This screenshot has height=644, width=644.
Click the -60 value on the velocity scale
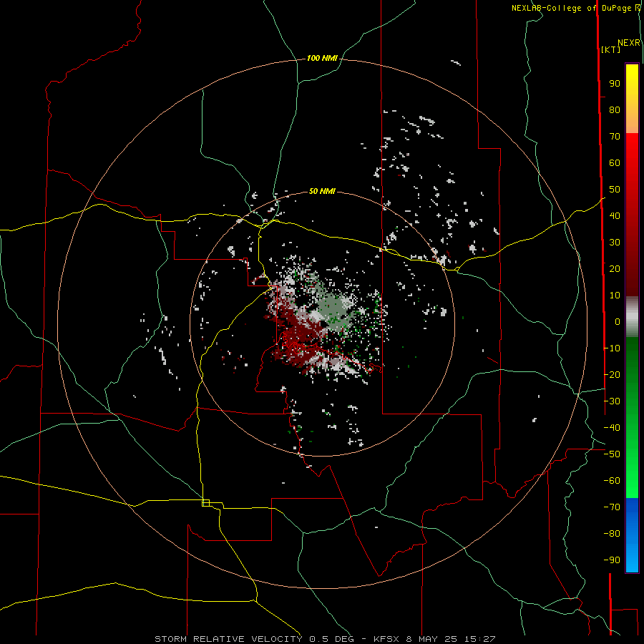click(x=612, y=481)
